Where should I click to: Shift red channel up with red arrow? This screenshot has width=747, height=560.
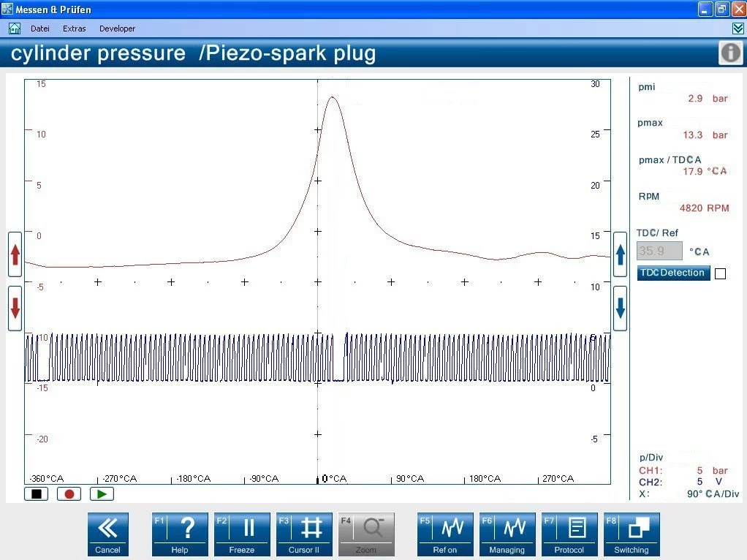[15, 254]
